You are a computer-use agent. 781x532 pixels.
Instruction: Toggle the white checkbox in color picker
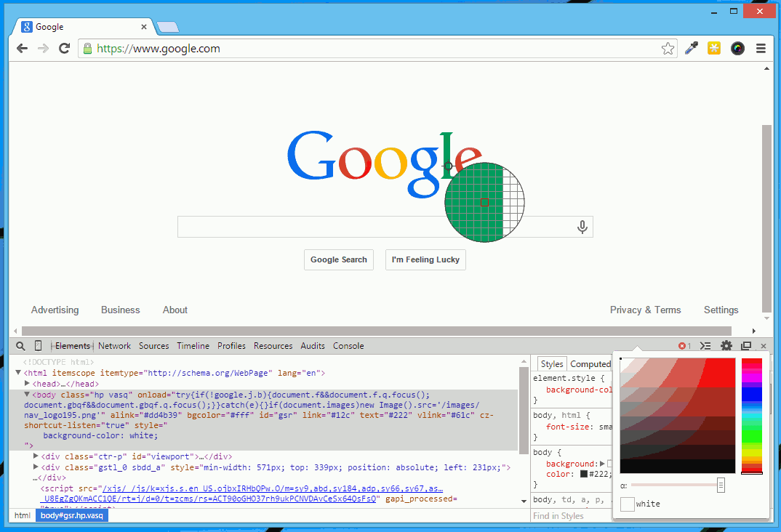coord(627,503)
